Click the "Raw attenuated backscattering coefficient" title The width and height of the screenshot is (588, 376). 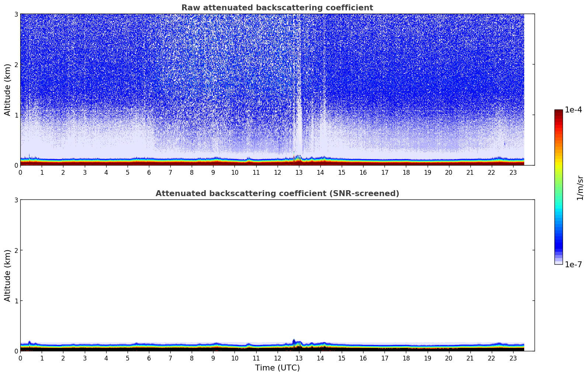[x=277, y=8]
